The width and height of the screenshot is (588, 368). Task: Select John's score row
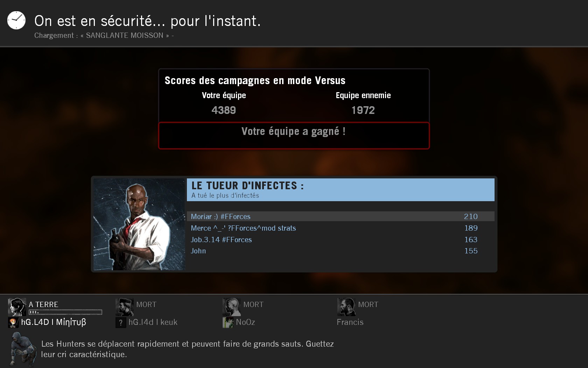(341, 251)
